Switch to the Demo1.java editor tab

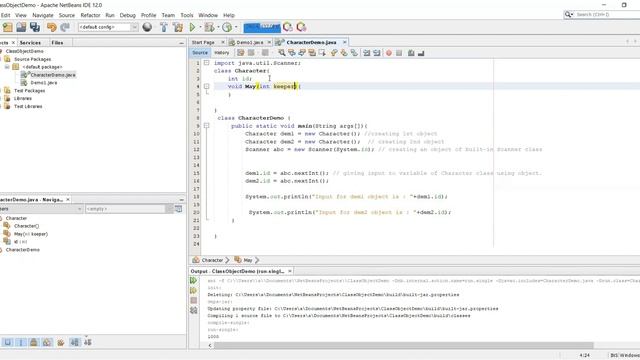(x=250, y=42)
